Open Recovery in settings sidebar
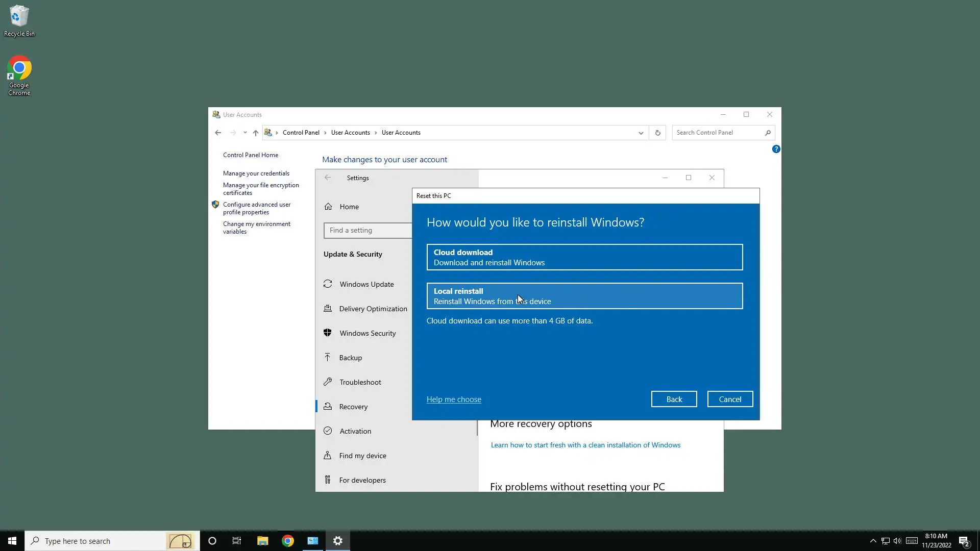Screen dimensions: 980x551 coord(353,407)
